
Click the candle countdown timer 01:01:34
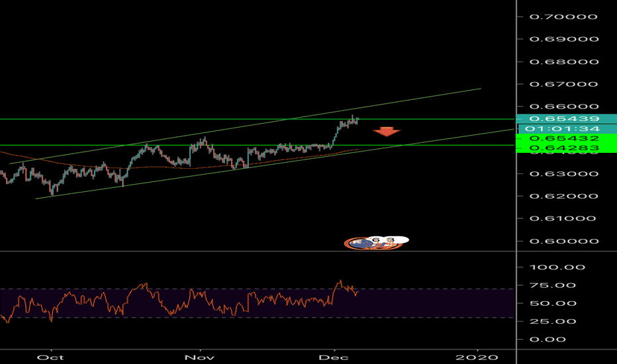pos(566,128)
